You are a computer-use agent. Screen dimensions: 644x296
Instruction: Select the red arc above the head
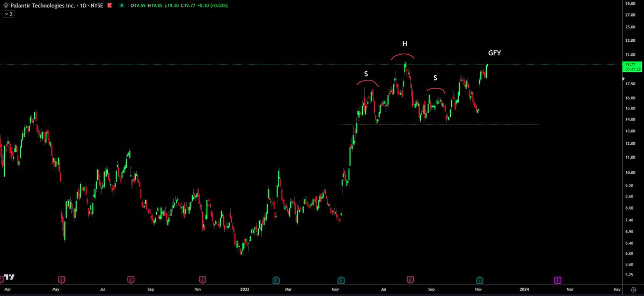pos(402,55)
